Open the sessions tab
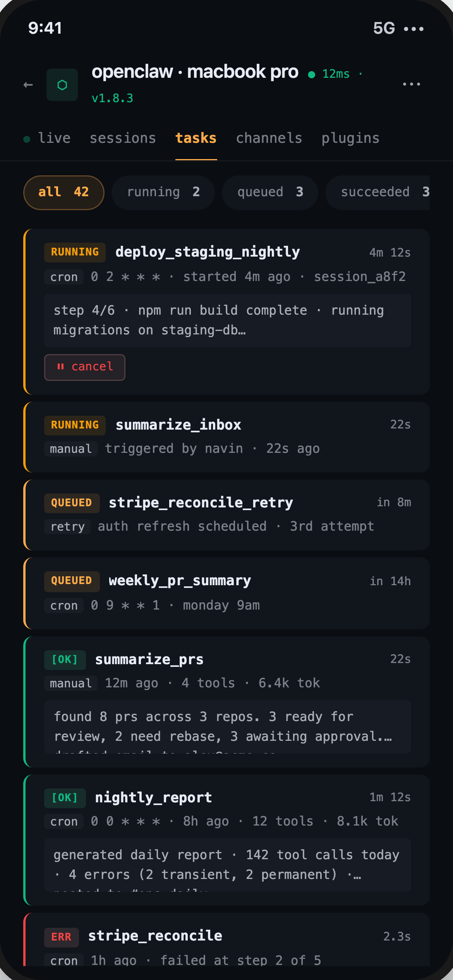The width and height of the screenshot is (453, 980). click(123, 138)
